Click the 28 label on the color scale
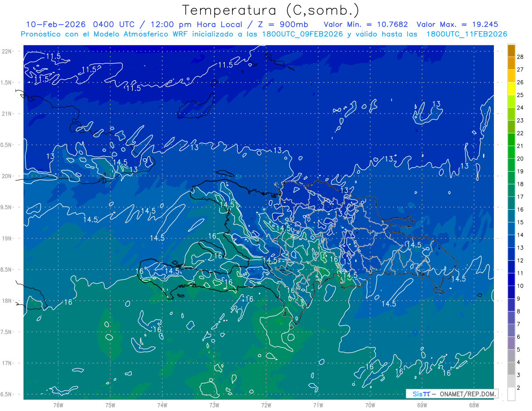This screenshot has width=532, height=411. click(520, 56)
